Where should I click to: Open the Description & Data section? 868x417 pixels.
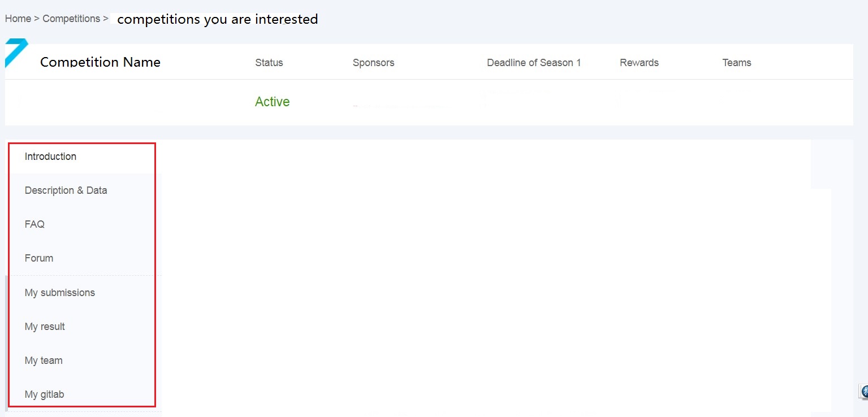click(66, 190)
